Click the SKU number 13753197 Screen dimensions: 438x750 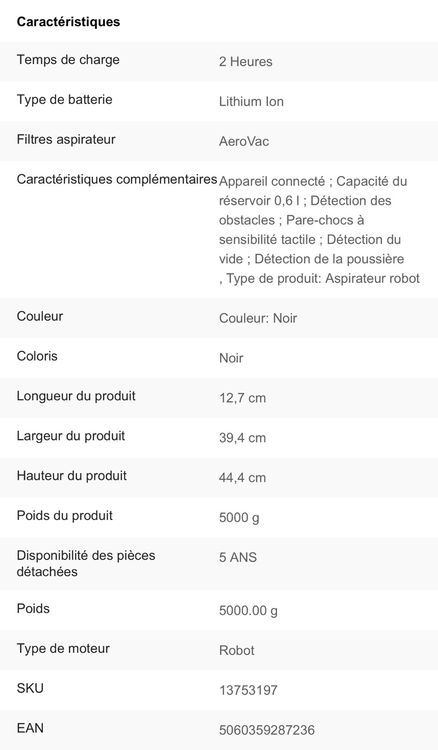[248, 690]
